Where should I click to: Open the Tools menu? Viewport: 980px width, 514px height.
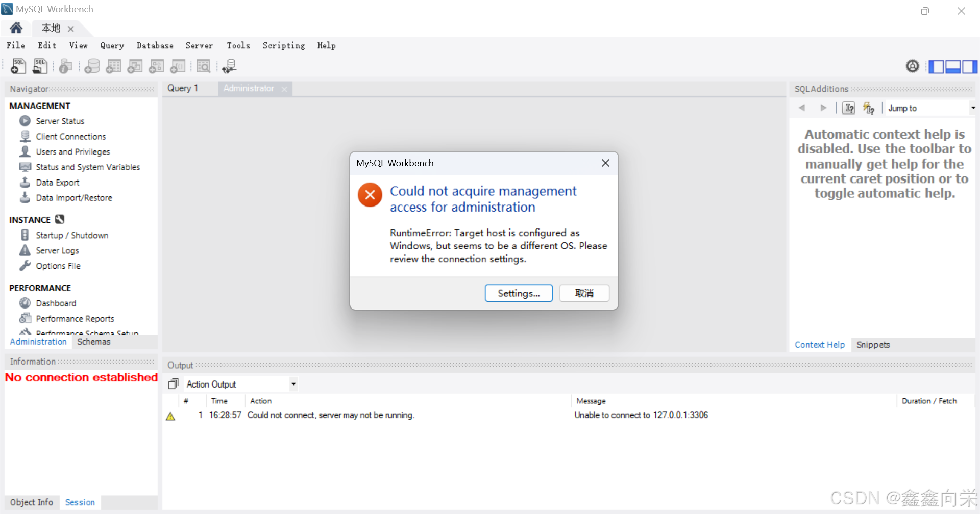(238, 45)
